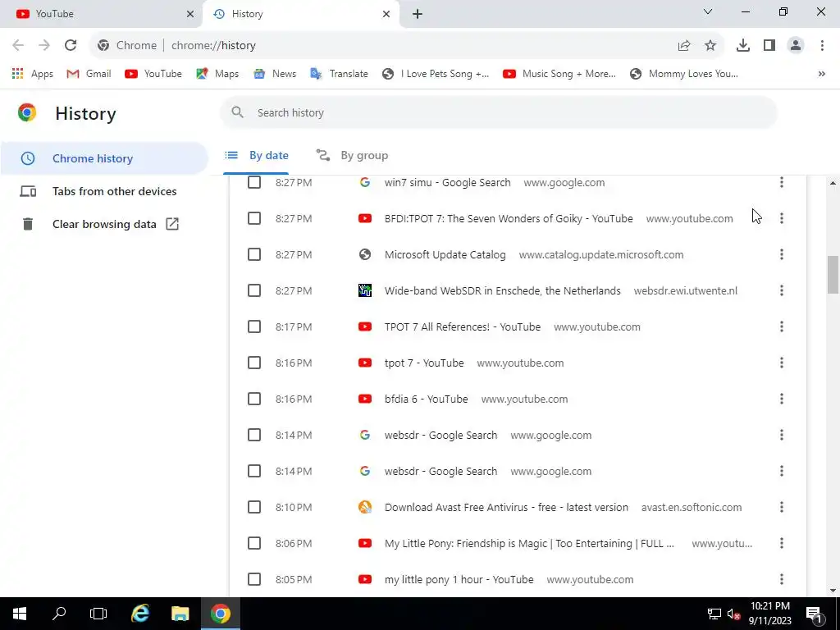Open actions menu for Microsoft Update Catalog
Viewport: 840px width, 630px height.
(x=782, y=254)
